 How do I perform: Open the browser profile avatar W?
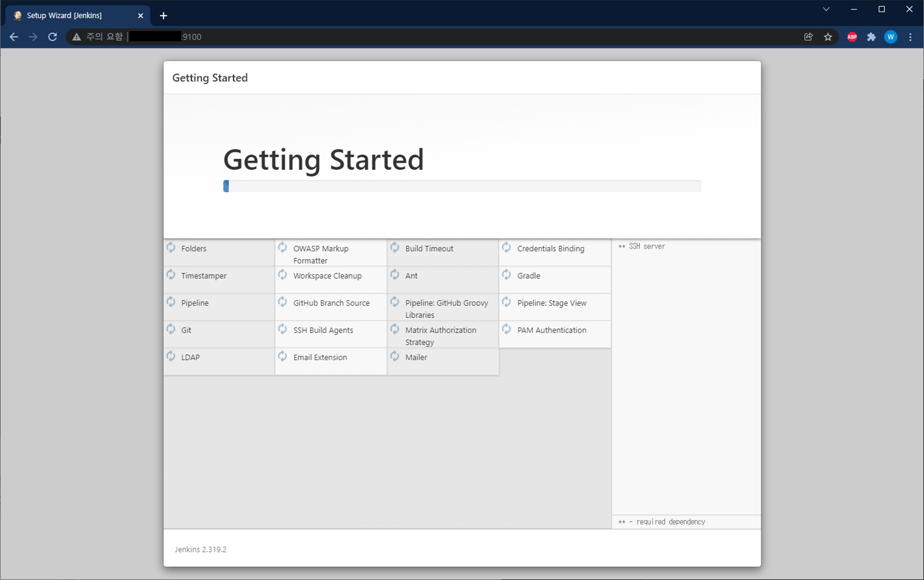coord(891,37)
